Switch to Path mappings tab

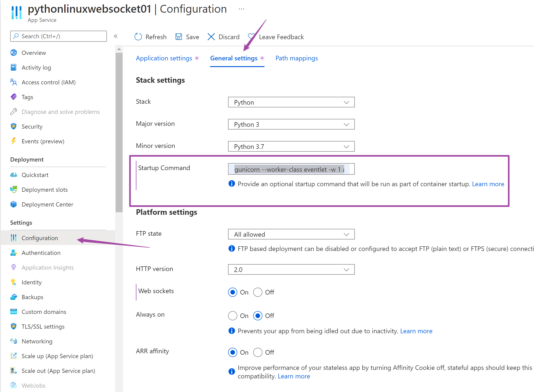tap(296, 58)
